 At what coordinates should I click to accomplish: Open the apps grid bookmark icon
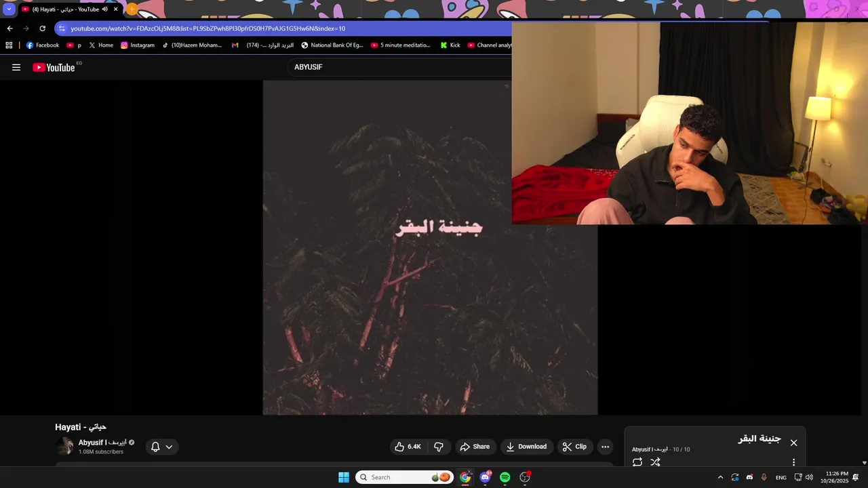pyautogui.click(x=9, y=45)
